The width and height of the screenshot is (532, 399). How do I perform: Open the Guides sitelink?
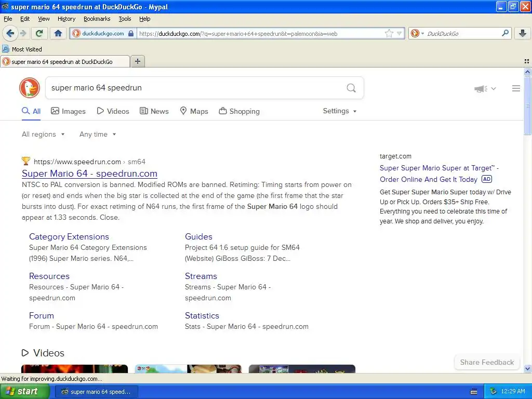click(x=198, y=236)
